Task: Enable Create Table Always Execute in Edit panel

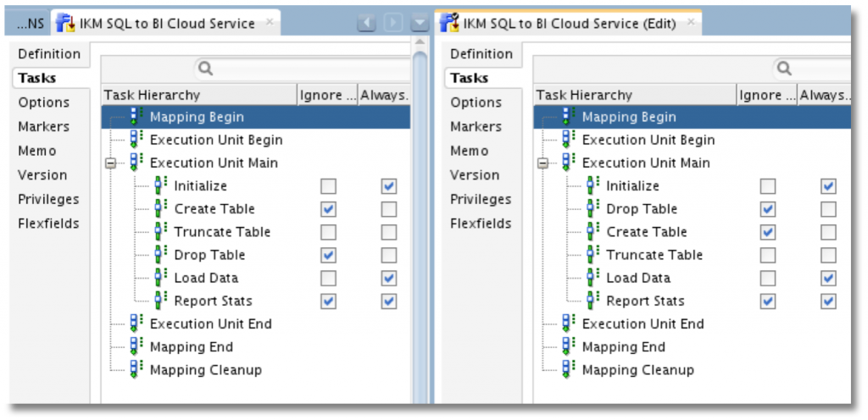Action: [x=828, y=232]
